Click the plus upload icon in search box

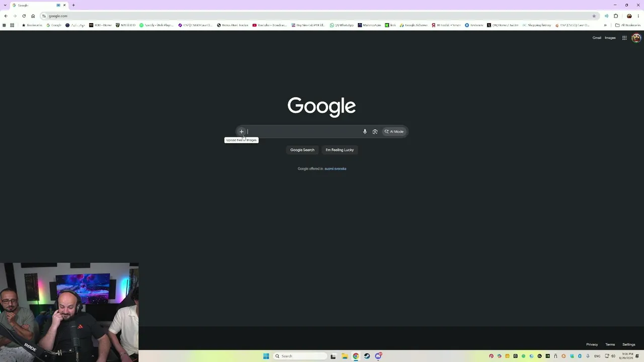tap(242, 132)
